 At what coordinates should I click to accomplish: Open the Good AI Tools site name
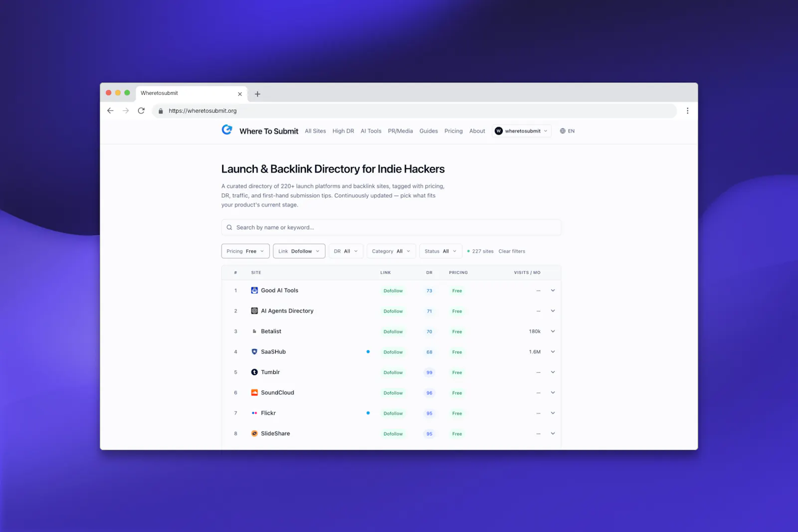tap(280, 290)
